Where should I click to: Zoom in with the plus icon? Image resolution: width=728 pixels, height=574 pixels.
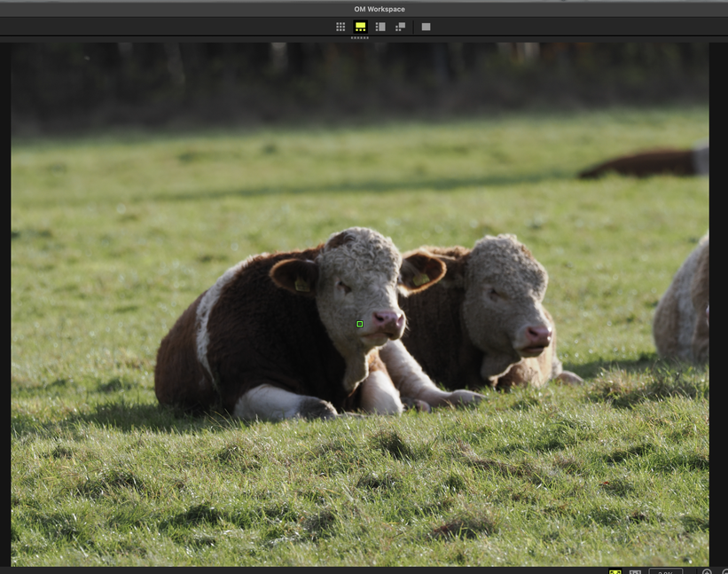click(707, 572)
